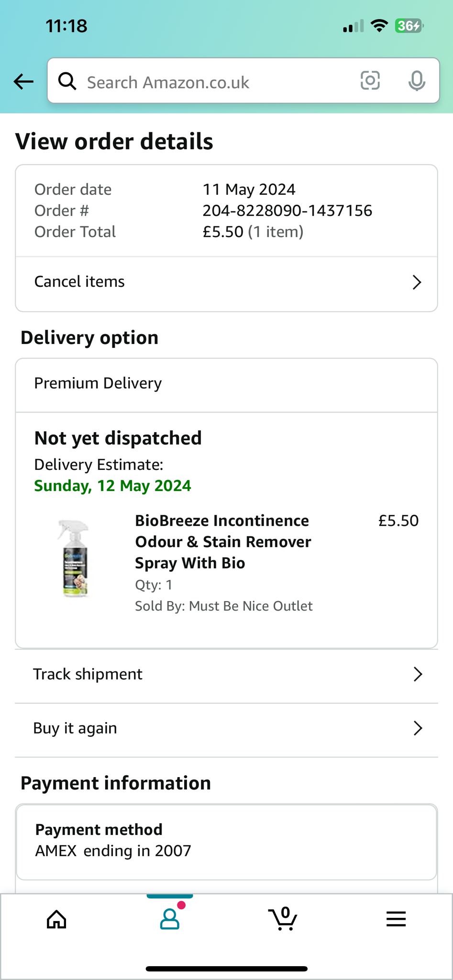Image resolution: width=453 pixels, height=980 pixels.
Task: Open the account profile tab icon
Action: coord(170,919)
